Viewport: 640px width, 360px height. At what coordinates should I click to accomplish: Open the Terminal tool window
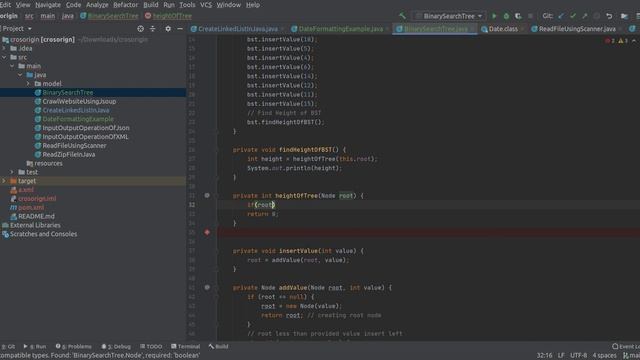pyautogui.click(x=186, y=347)
